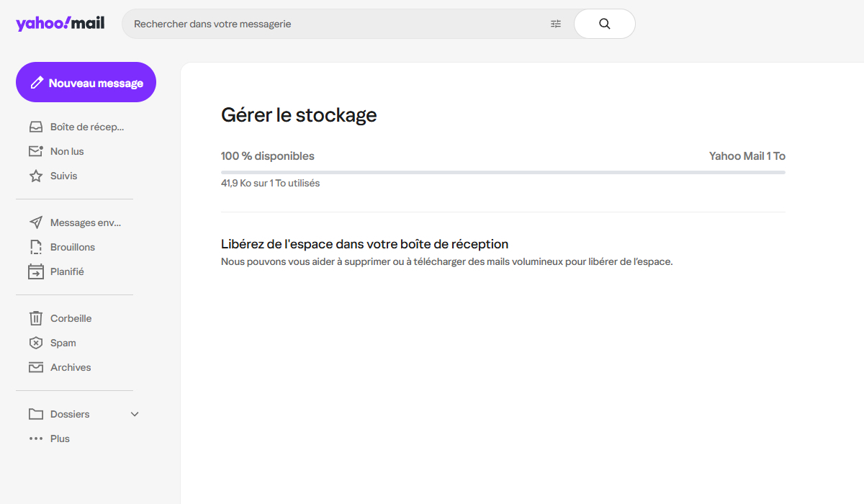
Task: Open the Planifié calendar icon
Action: pos(35,271)
